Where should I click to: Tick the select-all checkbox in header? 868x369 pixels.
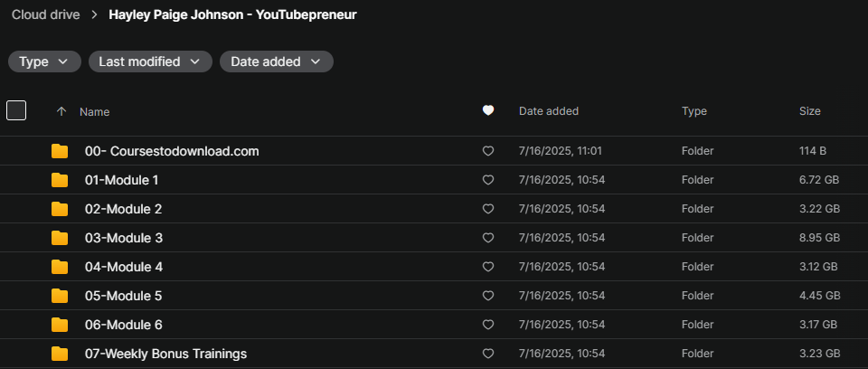[x=16, y=110]
